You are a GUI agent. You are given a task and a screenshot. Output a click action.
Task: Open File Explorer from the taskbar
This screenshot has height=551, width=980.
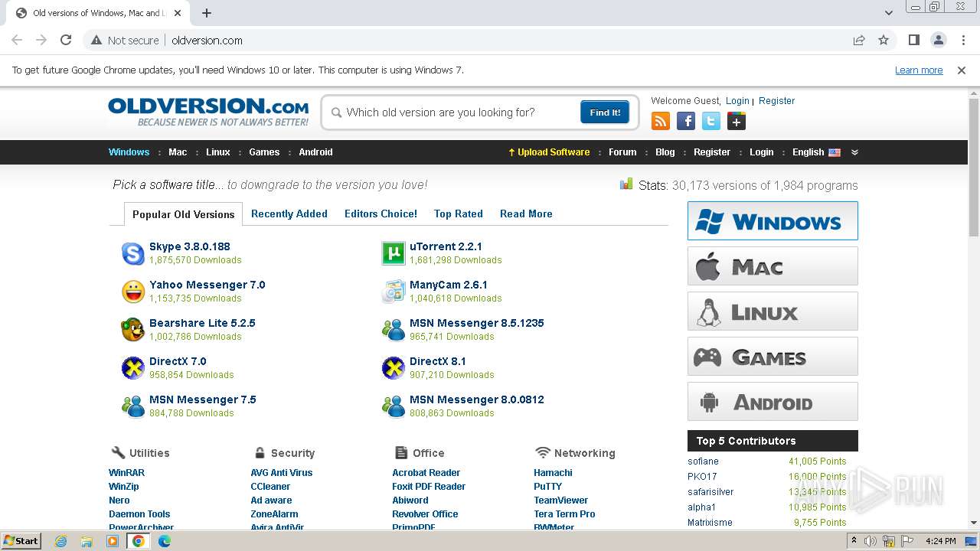[87, 541]
